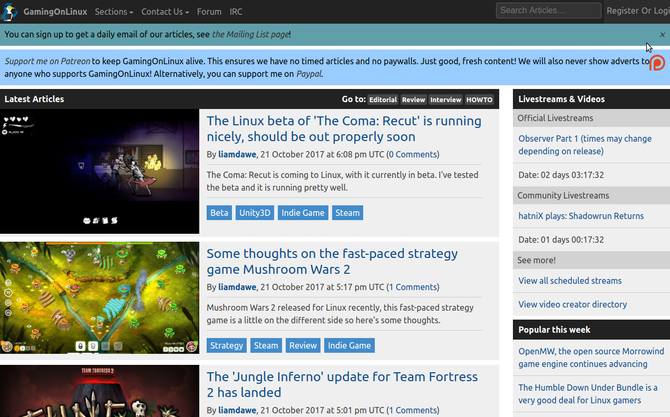Select Steam tag under Coma: Recut article
The height and width of the screenshot is (417, 670).
[x=347, y=213]
